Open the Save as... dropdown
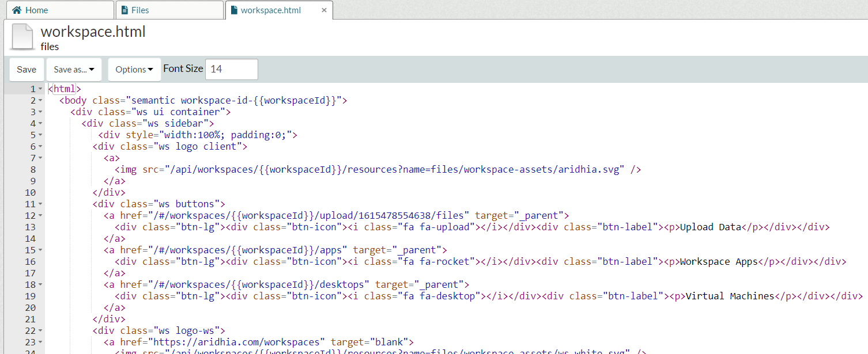The height and width of the screenshot is (354, 868). [74, 69]
